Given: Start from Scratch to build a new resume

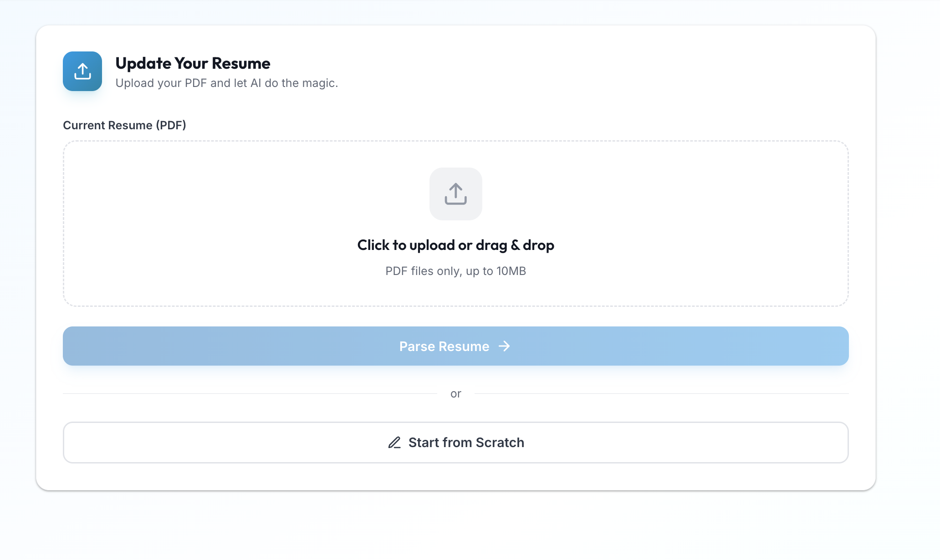Looking at the screenshot, I should tap(455, 443).
